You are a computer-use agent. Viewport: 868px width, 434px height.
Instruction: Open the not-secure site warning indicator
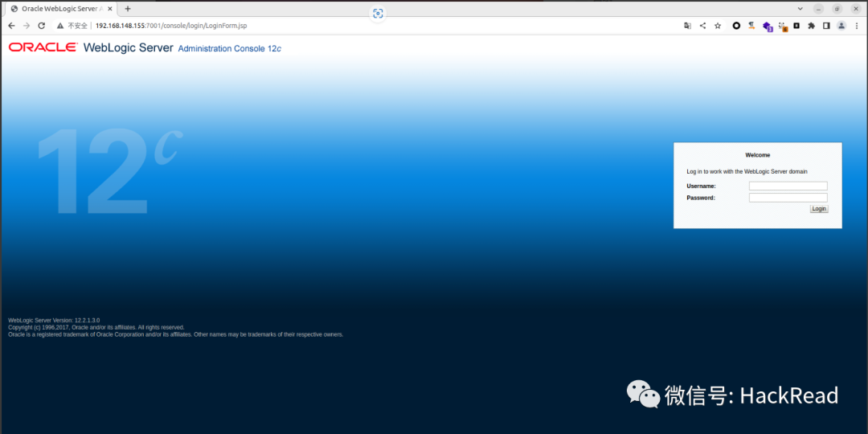coord(72,26)
